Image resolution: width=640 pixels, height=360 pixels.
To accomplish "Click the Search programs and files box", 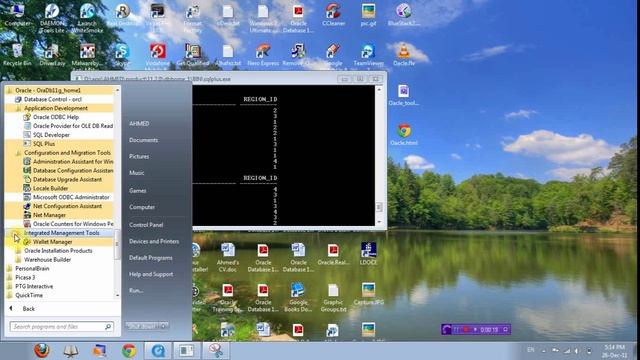I will (61, 327).
